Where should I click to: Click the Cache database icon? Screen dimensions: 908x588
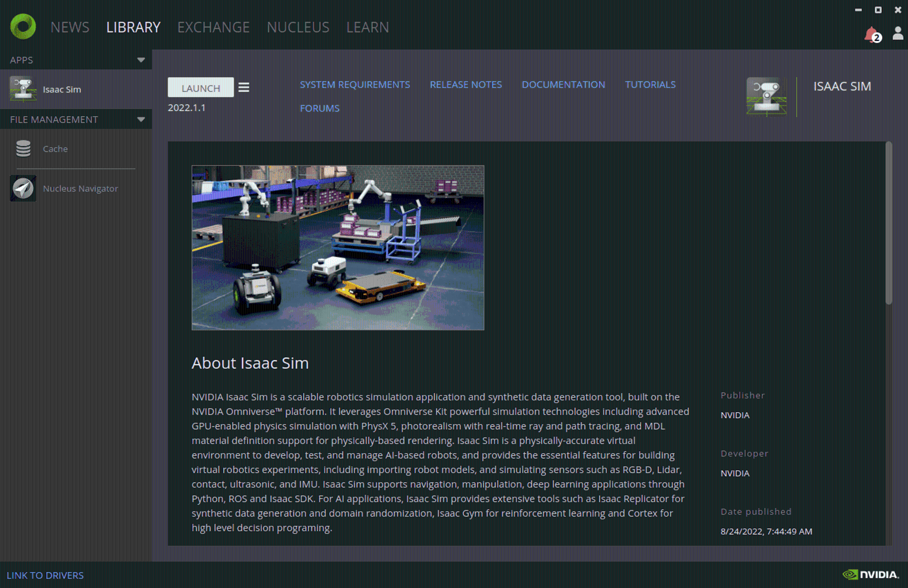[x=23, y=148]
